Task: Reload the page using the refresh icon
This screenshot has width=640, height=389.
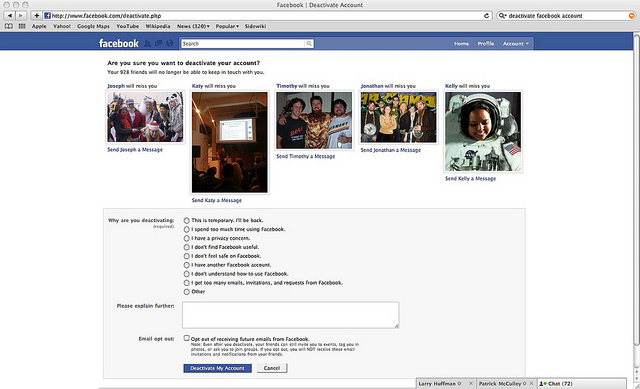Action: [487, 16]
